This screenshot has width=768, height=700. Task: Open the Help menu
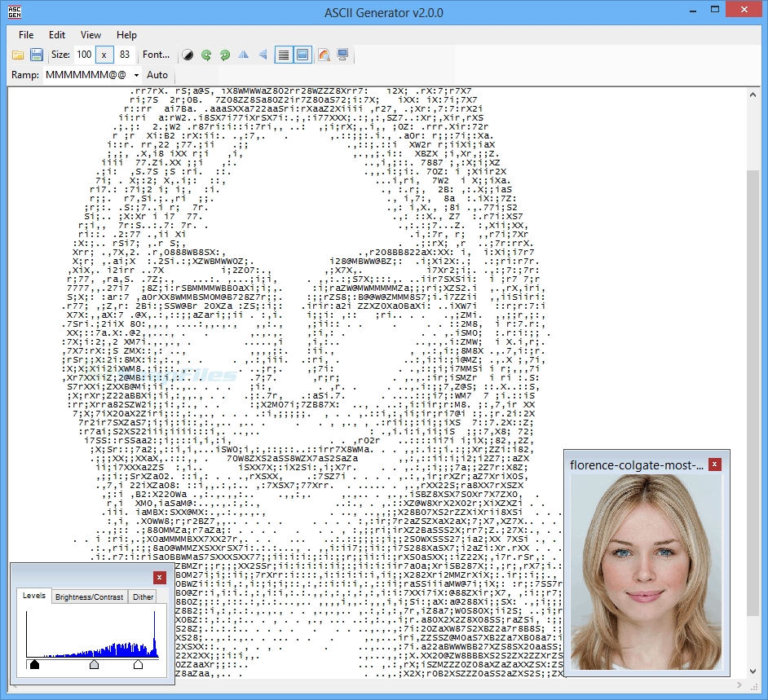(x=126, y=35)
